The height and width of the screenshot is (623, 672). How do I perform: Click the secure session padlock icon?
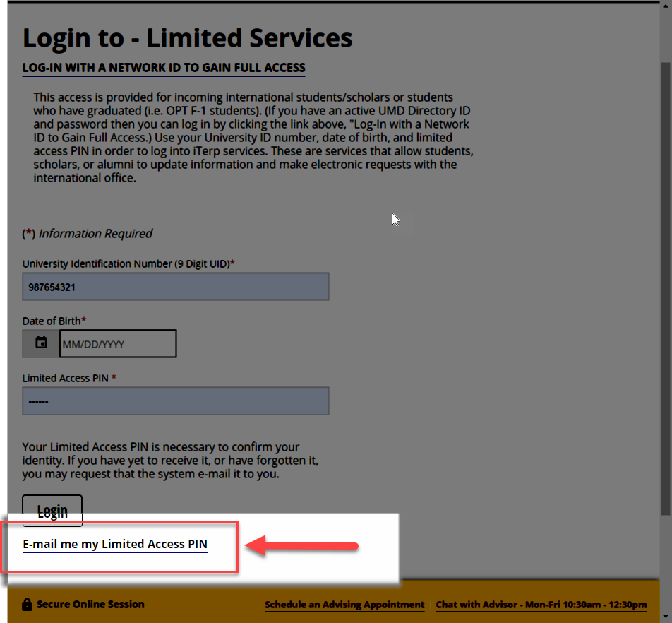click(x=26, y=604)
